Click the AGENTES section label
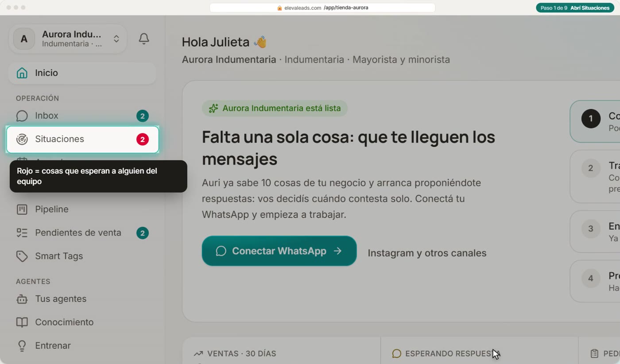The height and width of the screenshot is (364, 620). coord(33,282)
